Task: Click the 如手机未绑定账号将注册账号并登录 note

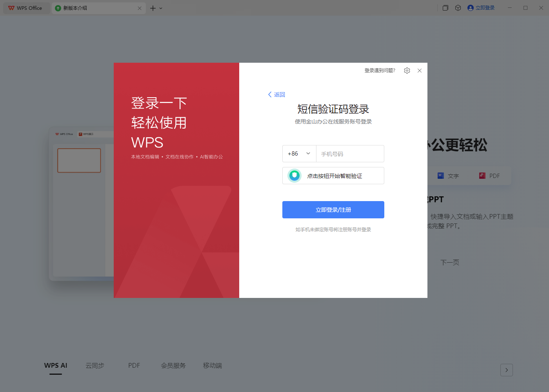Action: [x=333, y=230]
